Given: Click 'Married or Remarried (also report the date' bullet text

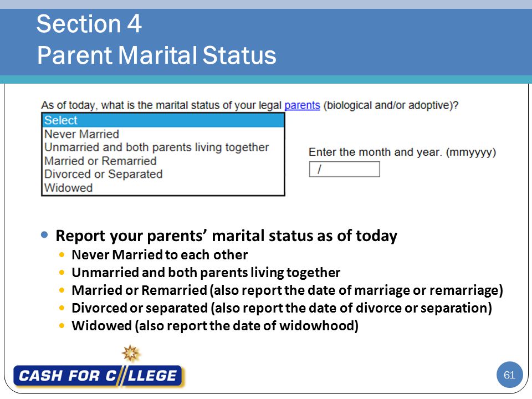Looking at the screenshot, I should pos(288,290).
